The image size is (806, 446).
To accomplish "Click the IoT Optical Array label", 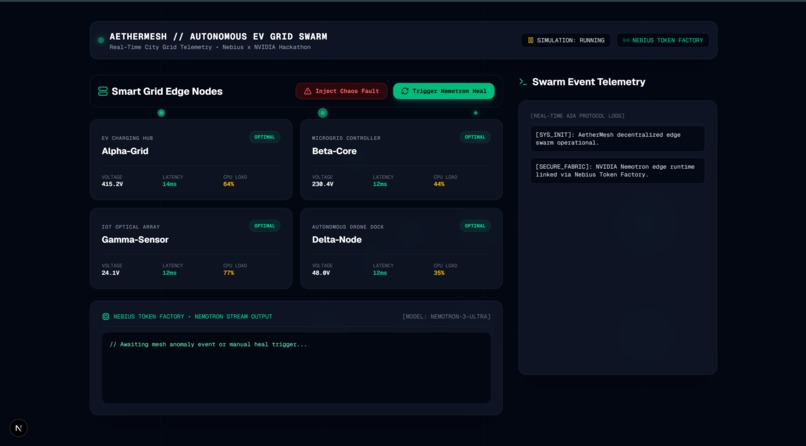I will click(x=131, y=227).
